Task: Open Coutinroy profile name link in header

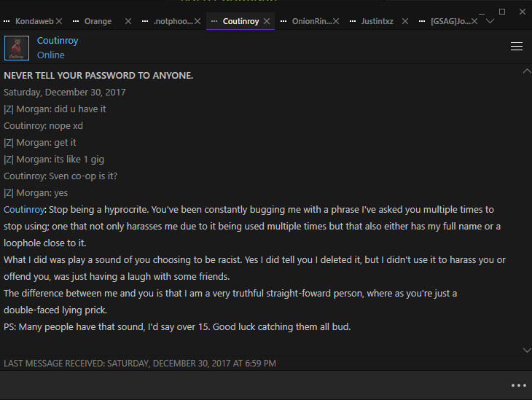Action: tap(58, 40)
